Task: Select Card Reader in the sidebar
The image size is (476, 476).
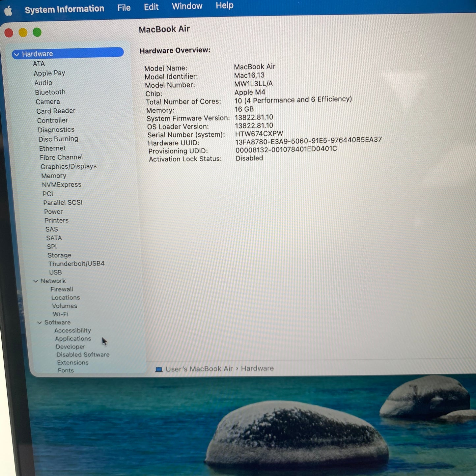Action: [56, 111]
